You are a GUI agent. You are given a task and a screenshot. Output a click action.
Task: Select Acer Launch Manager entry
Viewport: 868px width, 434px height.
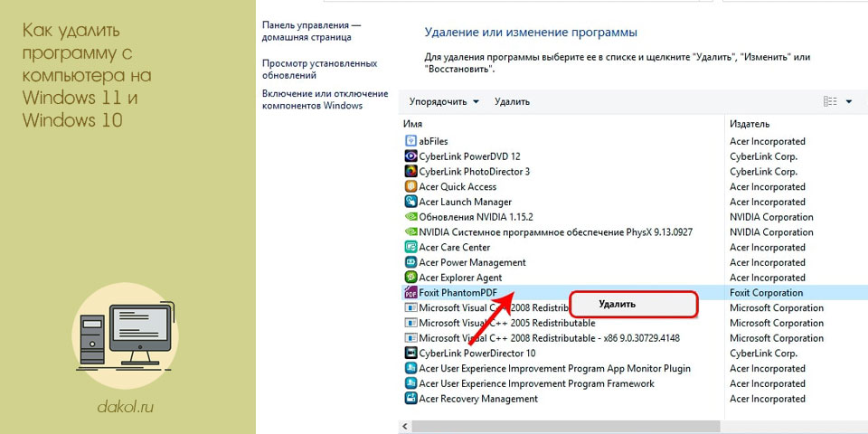pyautogui.click(x=465, y=202)
